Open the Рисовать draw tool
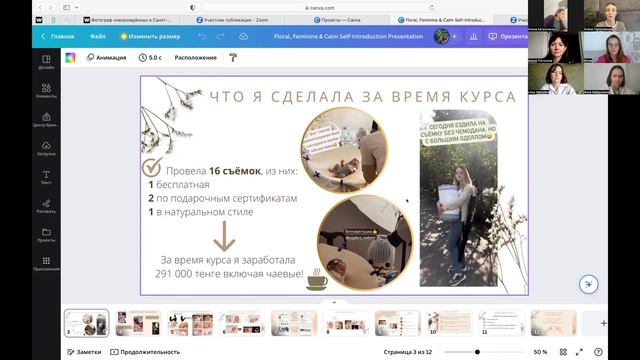The height and width of the screenshot is (360, 640). (x=46, y=206)
